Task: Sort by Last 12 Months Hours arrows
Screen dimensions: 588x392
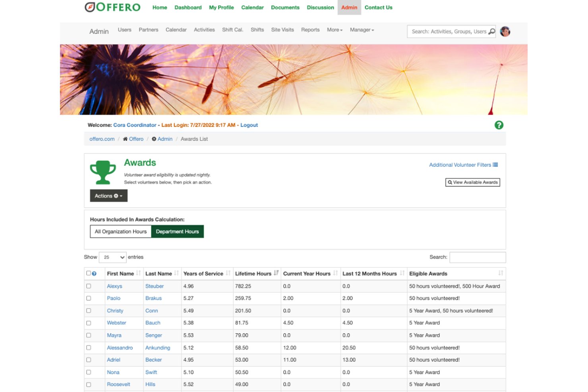Action: coord(402,273)
